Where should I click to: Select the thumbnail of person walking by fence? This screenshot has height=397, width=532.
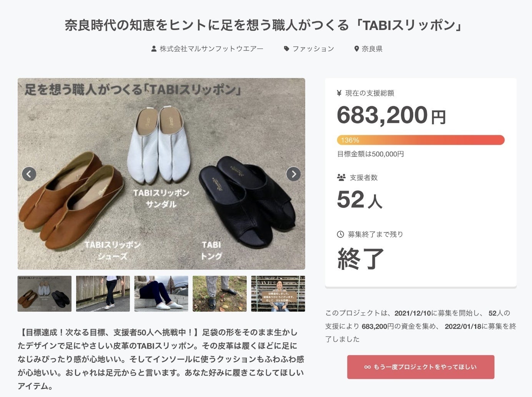pyautogui.click(x=103, y=294)
